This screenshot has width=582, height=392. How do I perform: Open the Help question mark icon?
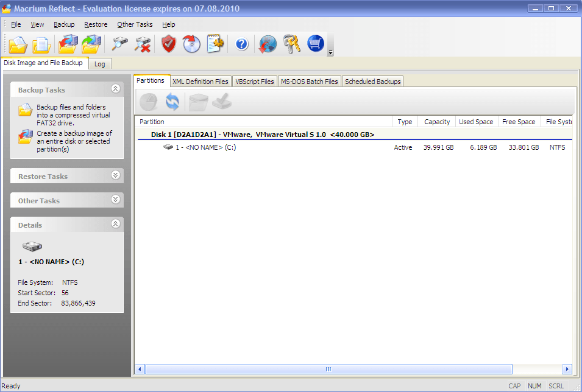point(241,44)
